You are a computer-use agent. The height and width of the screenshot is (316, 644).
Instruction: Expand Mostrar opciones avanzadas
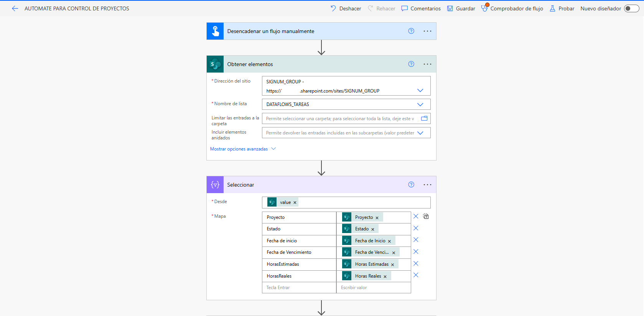(243, 149)
